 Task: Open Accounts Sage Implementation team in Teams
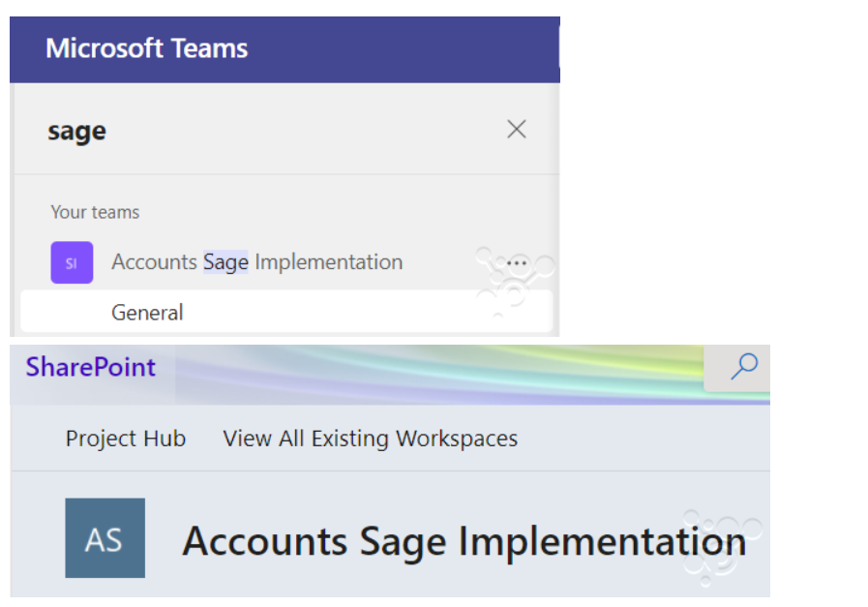(x=256, y=262)
